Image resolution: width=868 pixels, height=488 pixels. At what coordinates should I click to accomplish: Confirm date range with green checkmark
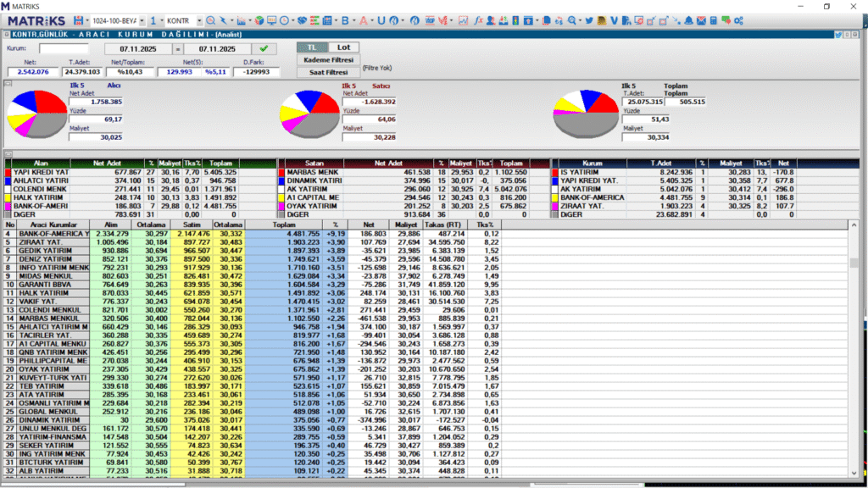tap(264, 48)
